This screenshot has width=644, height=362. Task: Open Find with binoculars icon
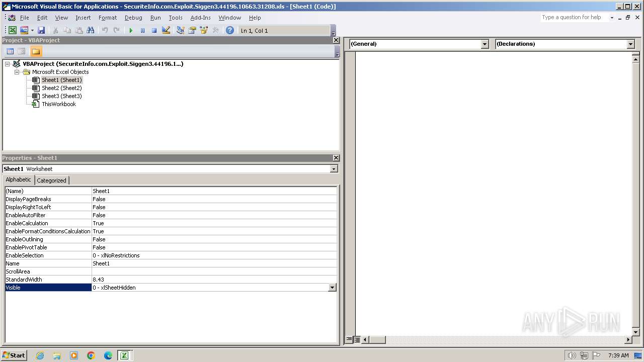tap(91, 31)
